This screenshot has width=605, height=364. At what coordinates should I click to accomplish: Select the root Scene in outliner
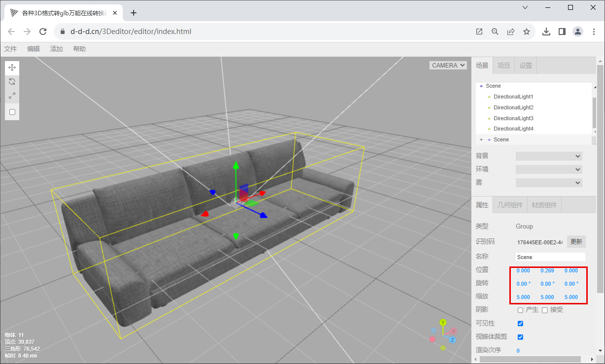tap(493, 86)
